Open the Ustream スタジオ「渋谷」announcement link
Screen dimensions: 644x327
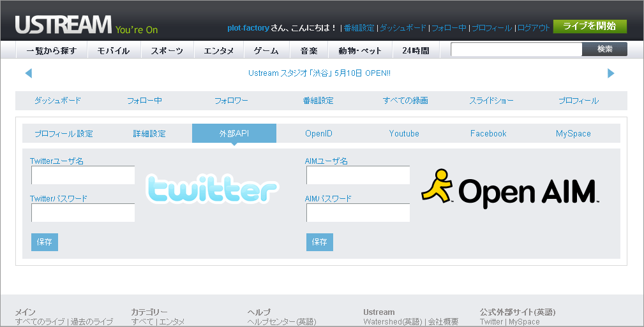pyautogui.click(x=319, y=73)
